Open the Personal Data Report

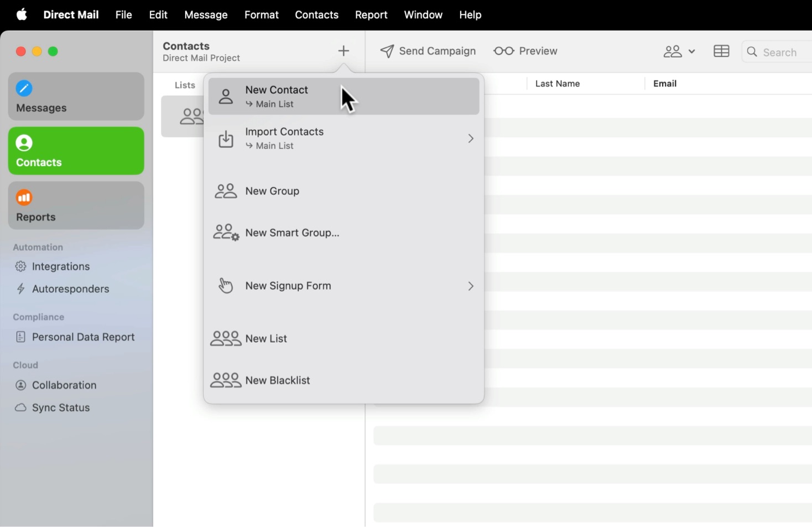tap(83, 337)
